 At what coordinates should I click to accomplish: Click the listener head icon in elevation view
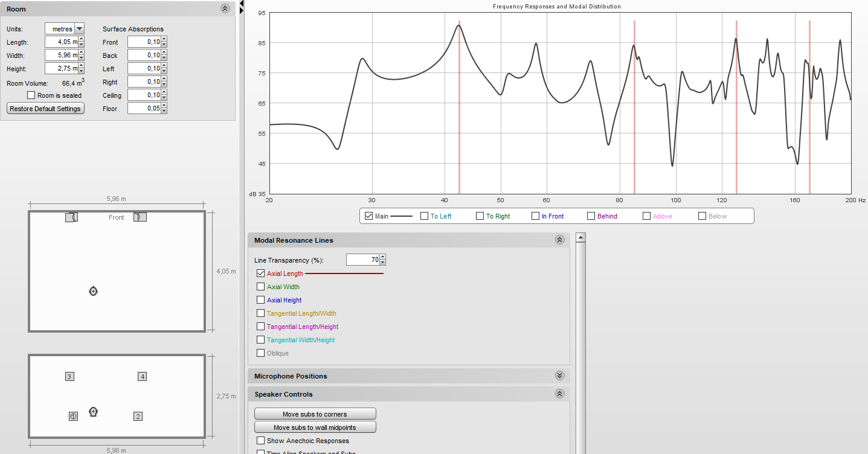point(93,412)
